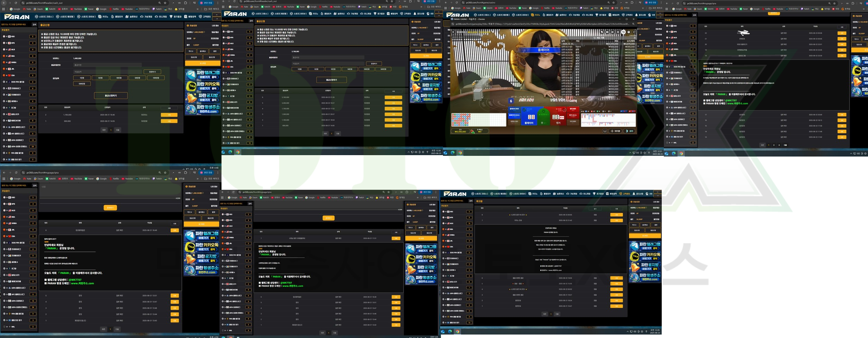Click bead road scoreboard in casino game
The image size is (868, 338).
click(x=479, y=120)
